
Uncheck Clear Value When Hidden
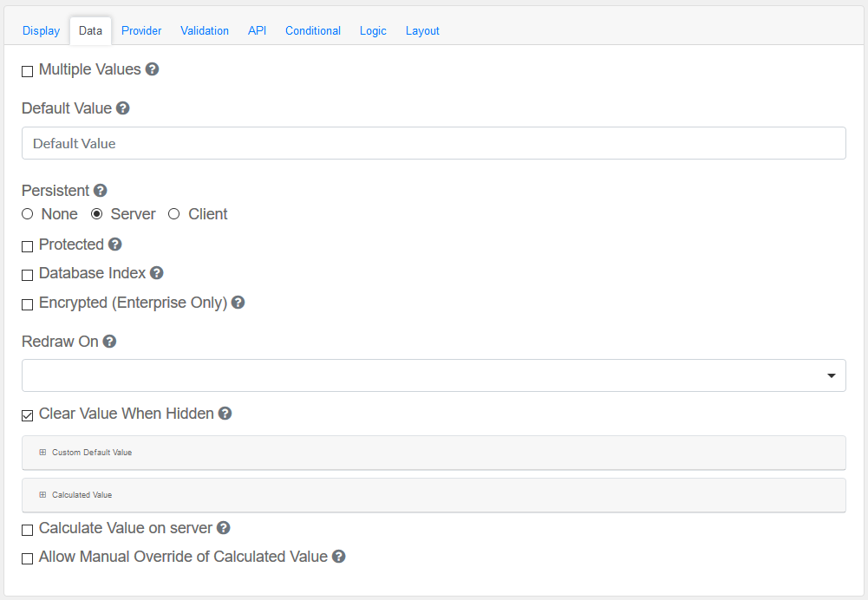click(x=28, y=415)
